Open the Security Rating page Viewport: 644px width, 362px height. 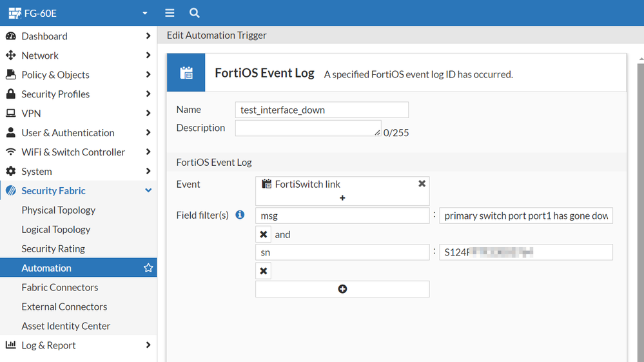(54, 248)
